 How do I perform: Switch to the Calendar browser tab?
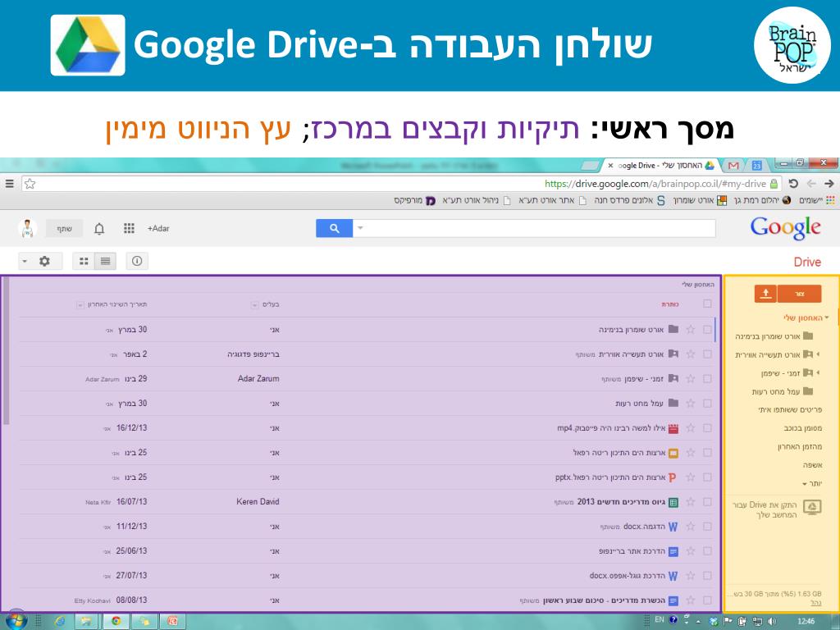pos(757,166)
